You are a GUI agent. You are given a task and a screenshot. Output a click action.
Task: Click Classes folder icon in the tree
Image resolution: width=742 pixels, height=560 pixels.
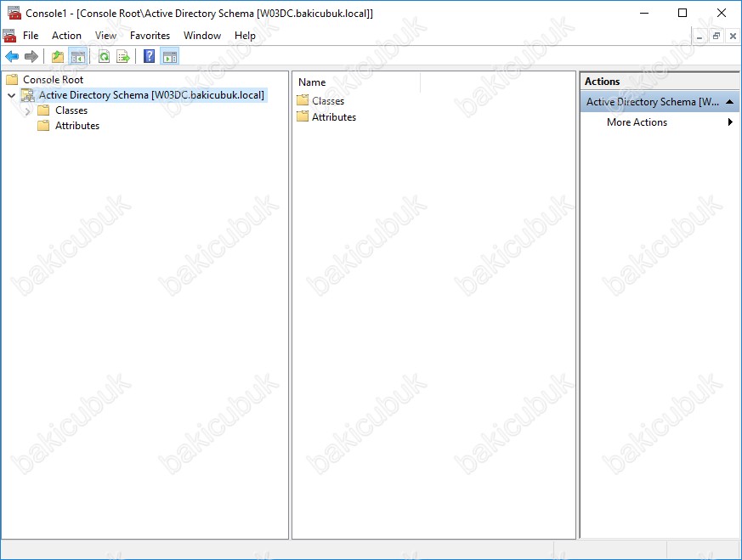tap(43, 110)
